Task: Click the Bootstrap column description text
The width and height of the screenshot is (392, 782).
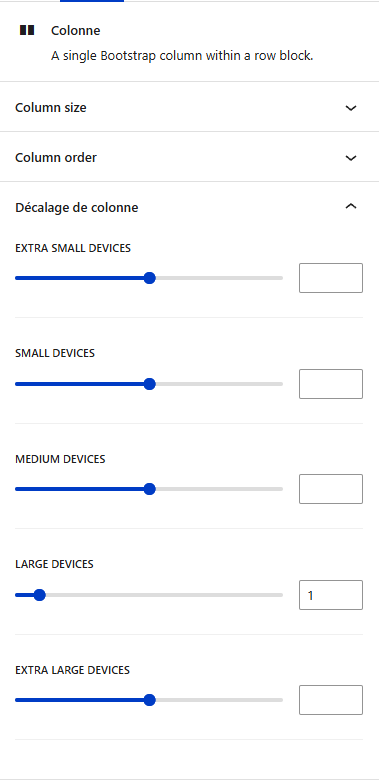Action: tap(182, 56)
